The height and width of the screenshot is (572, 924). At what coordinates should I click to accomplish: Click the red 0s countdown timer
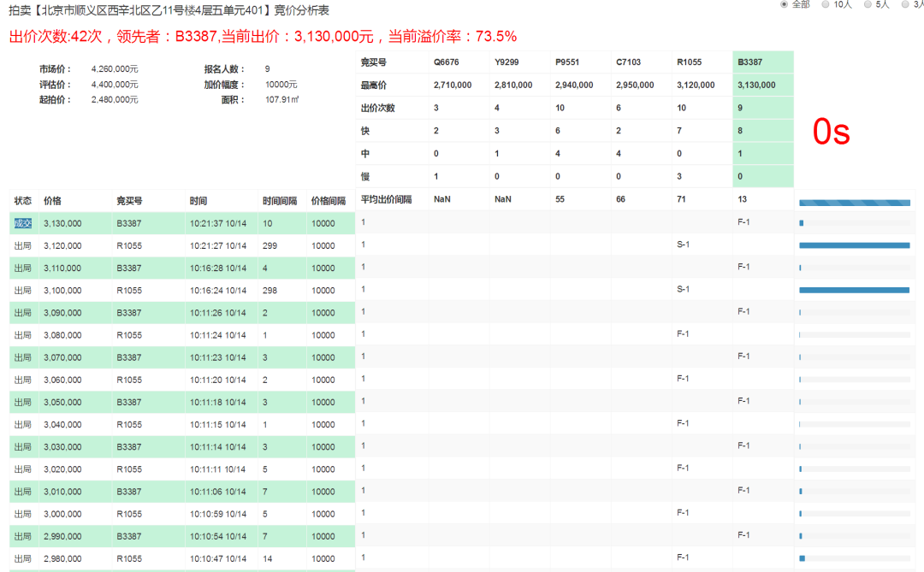coord(831,132)
